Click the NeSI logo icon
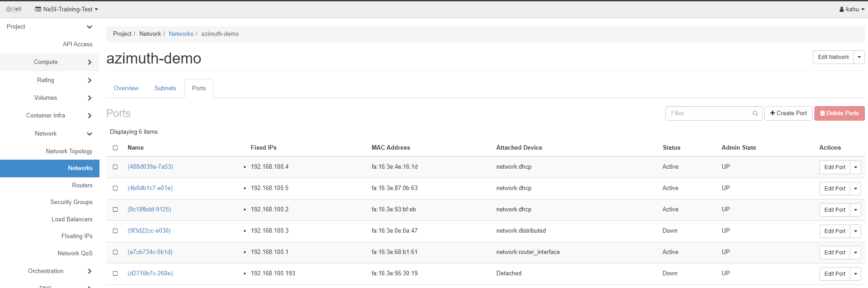 14,9
